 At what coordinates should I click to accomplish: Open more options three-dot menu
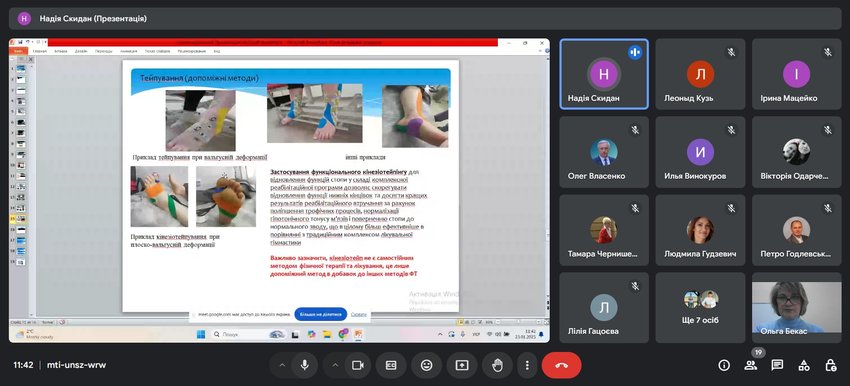(527, 365)
